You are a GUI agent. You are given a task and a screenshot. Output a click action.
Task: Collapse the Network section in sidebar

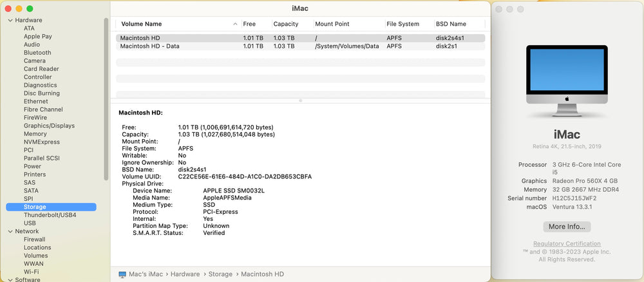click(10, 231)
